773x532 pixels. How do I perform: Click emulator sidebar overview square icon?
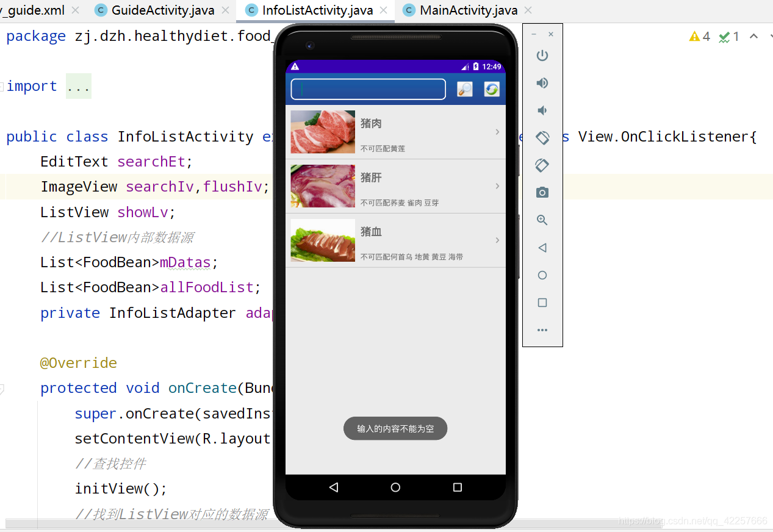tap(542, 303)
